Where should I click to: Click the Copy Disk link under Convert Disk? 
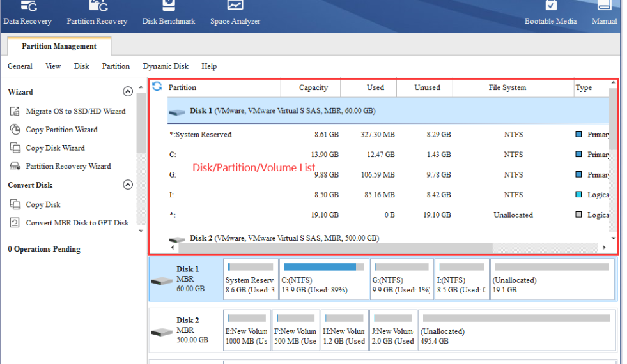pos(43,204)
